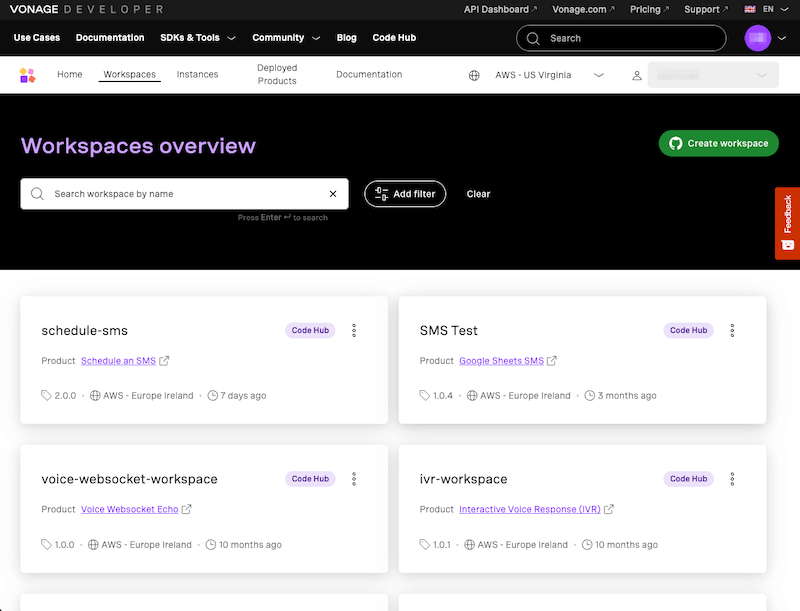Click the Clear button next to filters
The height and width of the screenshot is (611, 800).
pyautogui.click(x=478, y=194)
